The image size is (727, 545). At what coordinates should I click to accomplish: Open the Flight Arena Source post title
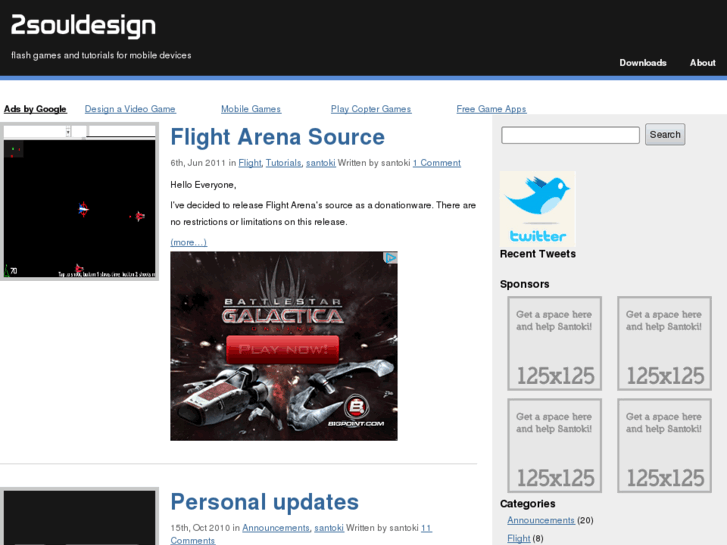pyautogui.click(x=277, y=137)
